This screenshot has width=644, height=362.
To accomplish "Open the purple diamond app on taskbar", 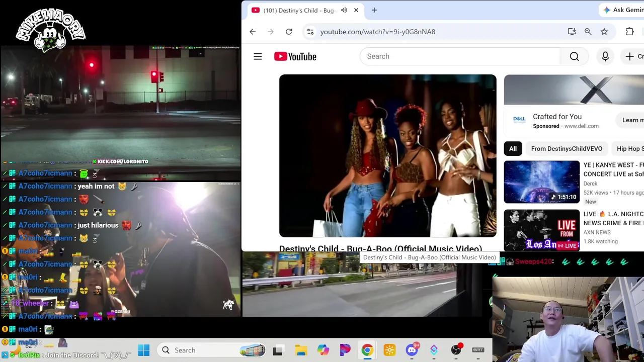I will click(x=434, y=350).
